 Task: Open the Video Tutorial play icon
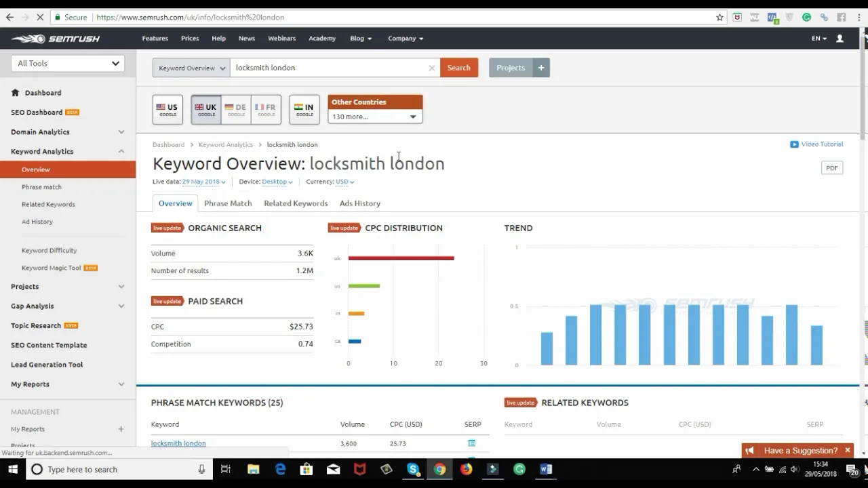tap(794, 144)
